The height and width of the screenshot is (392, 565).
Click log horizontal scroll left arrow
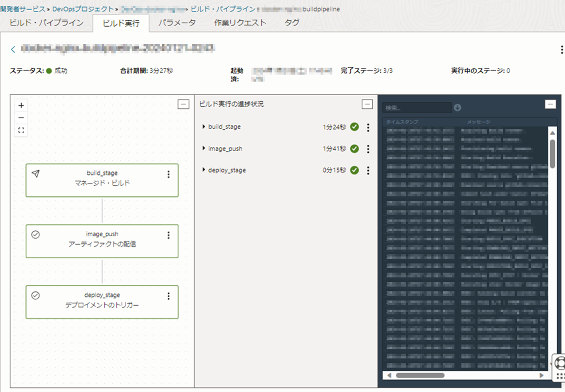[389, 375]
